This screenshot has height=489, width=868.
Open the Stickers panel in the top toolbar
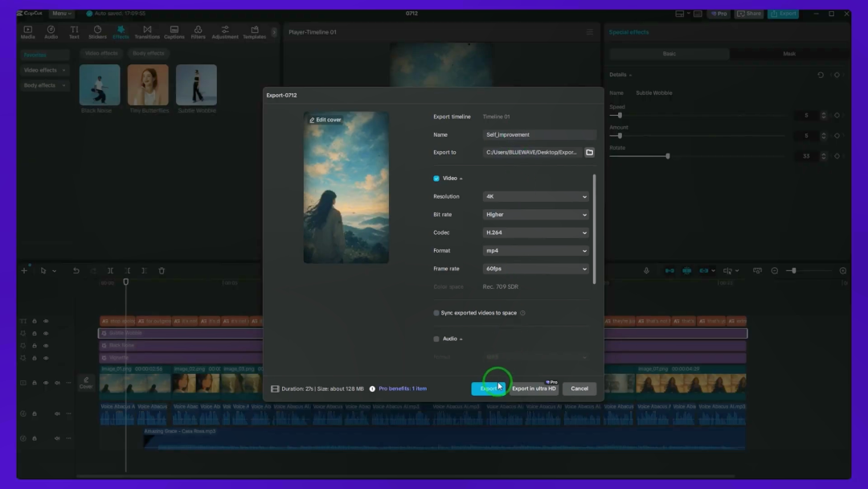pyautogui.click(x=97, y=32)
